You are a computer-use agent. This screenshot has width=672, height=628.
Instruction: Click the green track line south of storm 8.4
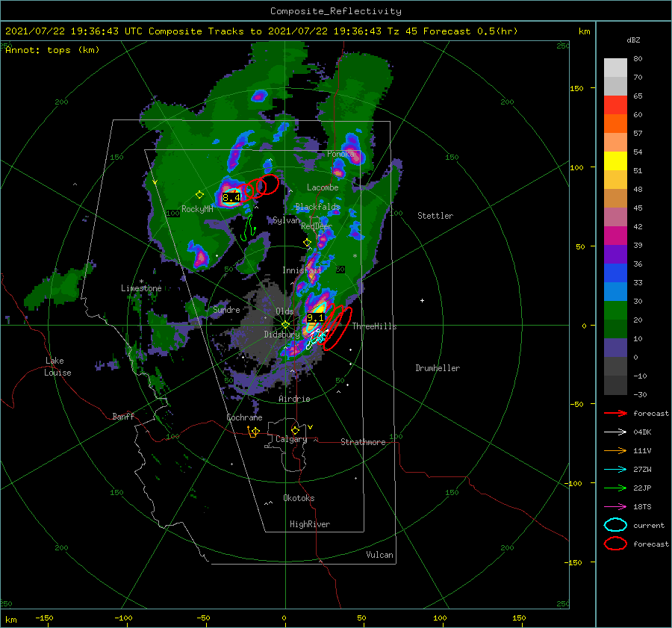(x=248, y=228)
